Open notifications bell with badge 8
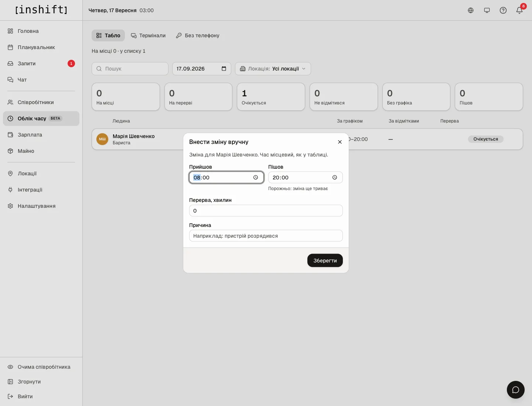The height and width of the screenshot is (406, 532). 519,10
